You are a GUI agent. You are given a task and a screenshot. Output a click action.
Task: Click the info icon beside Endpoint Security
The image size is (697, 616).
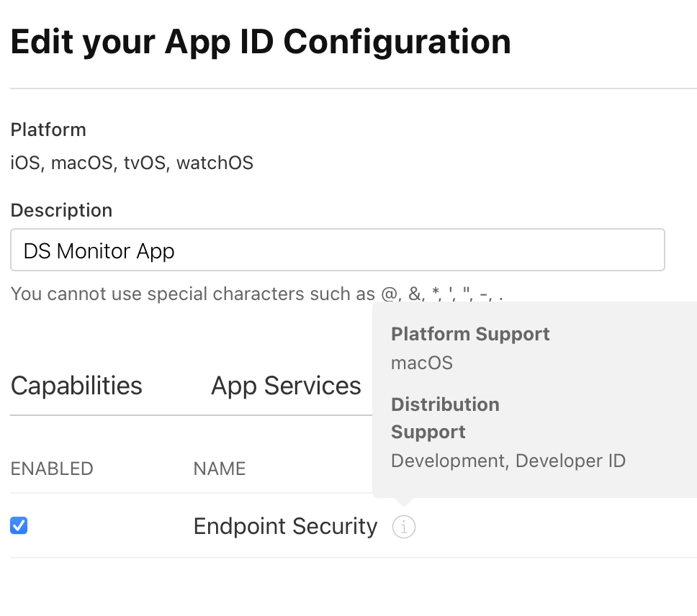(x=404, y=527)
